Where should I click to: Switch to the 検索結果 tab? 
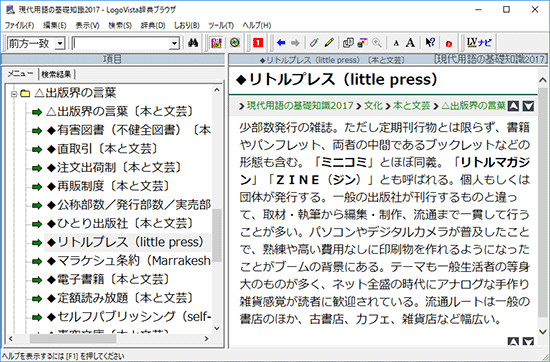click(56, 74)
